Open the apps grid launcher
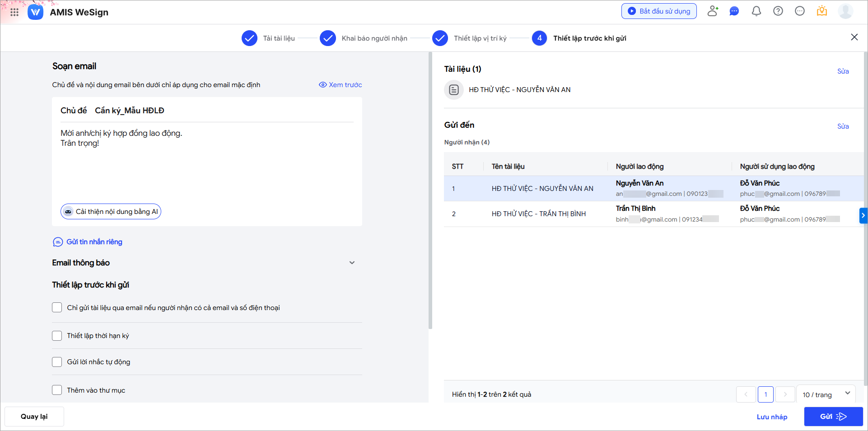This screenshot has width=868, height=431. tap(14, 12)
